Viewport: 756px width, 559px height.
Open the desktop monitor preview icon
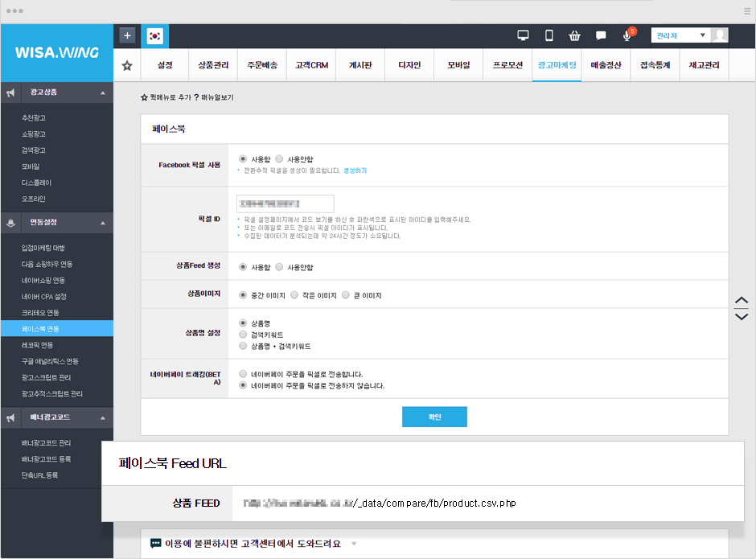(x=523, y=35)
